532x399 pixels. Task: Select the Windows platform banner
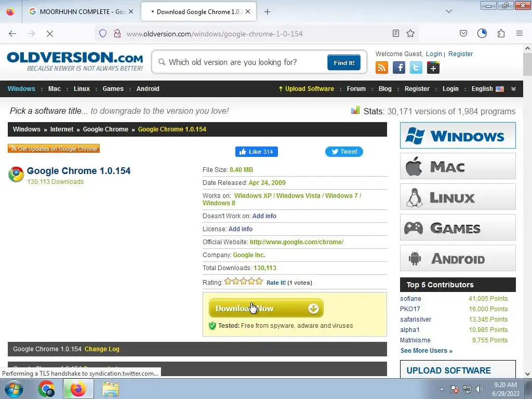click(458, 136)
